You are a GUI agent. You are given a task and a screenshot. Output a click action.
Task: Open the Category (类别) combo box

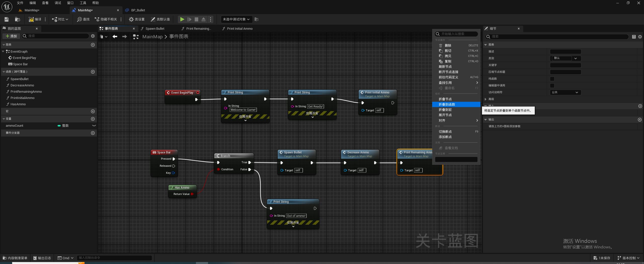pyautogui.click(x=566, y=58)
